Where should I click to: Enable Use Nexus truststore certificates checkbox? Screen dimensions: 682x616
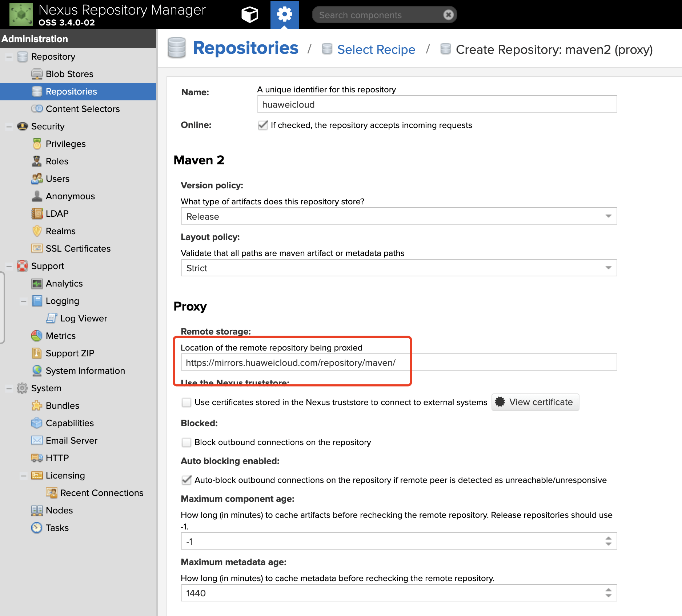click(186, 403)
